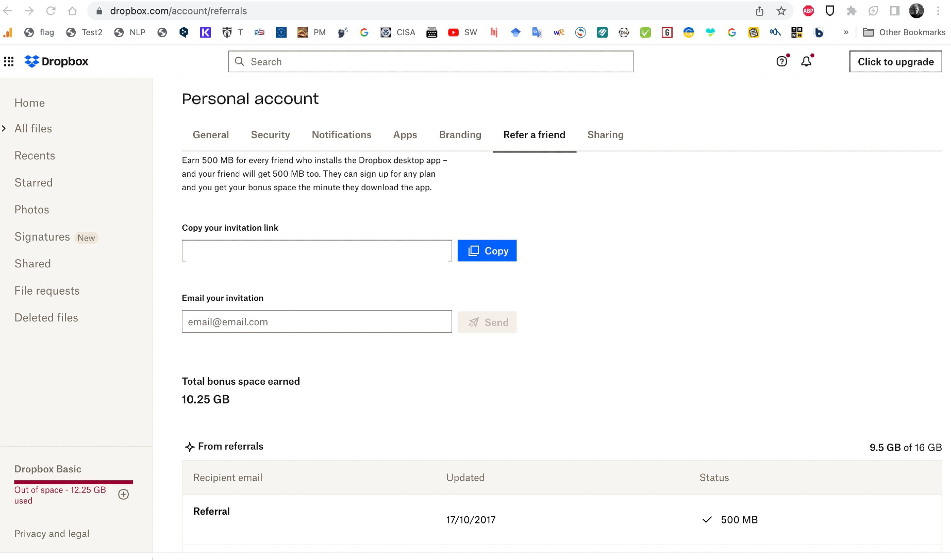This screenshot has height=560, width=951.
Task: Open the Test2 bookmark
Action: (x=84, y=32)
